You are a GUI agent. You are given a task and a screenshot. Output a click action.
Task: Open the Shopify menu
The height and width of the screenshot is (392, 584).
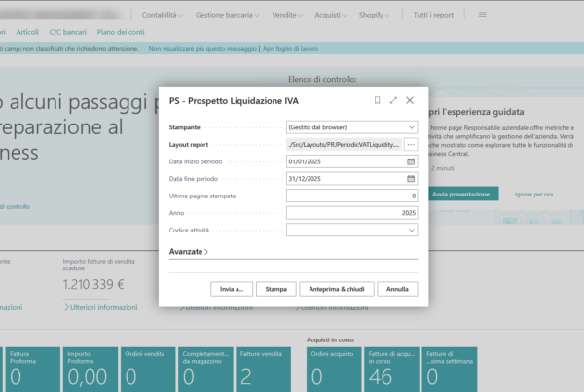click(375, 15)
